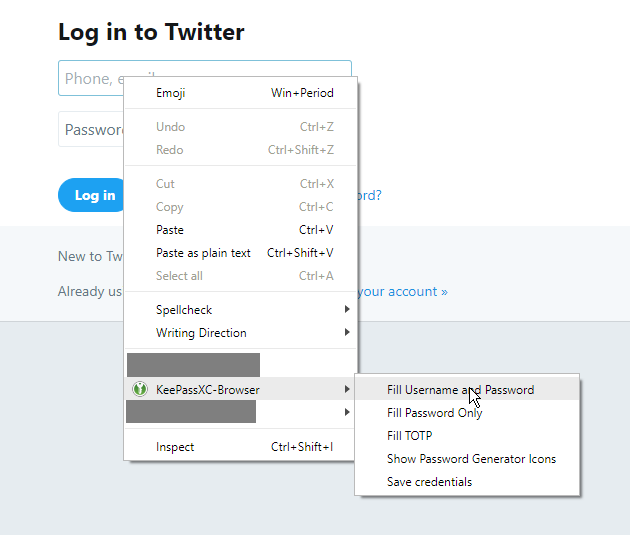
Task: Follow the 'your account »' link
Action: tap(403, 291)
